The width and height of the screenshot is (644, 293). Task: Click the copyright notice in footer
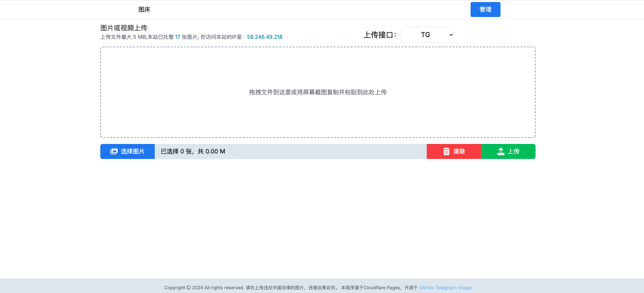tap(204, 288)
